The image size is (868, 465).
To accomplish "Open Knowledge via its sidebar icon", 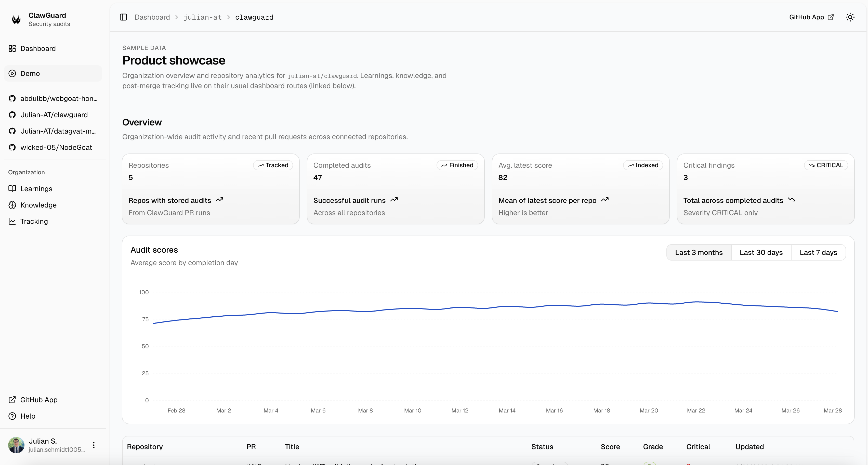I will [x=12, y=205].
